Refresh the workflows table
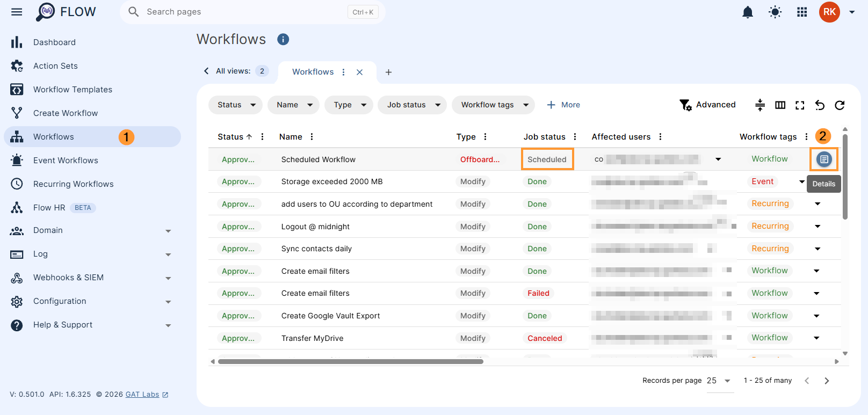868x415 pixels. click(x=840, y=105)
